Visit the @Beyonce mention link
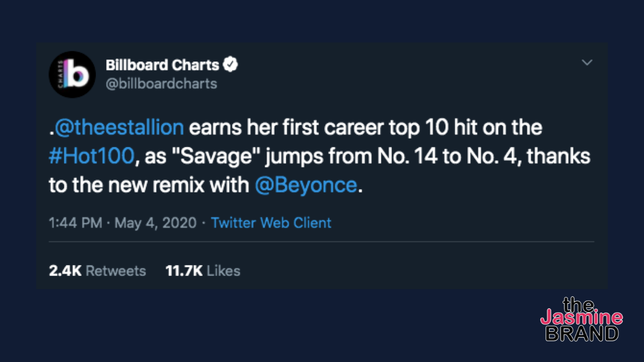 pos(306,186)
